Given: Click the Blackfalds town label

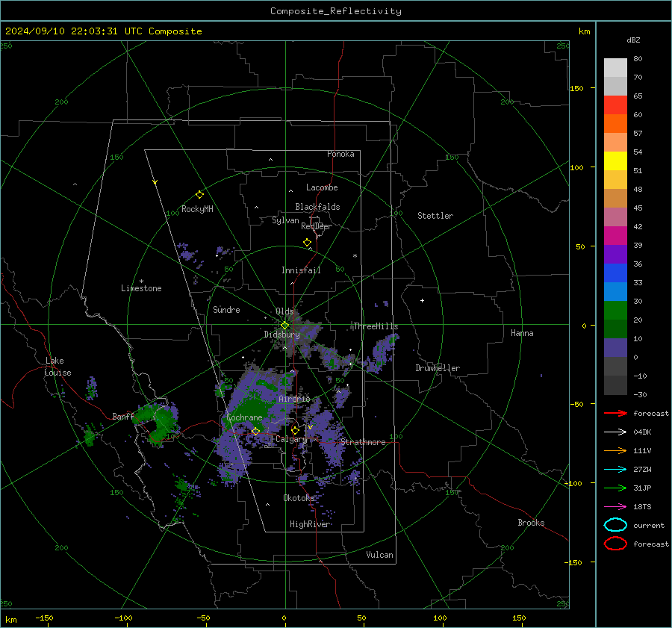Looking at the screenshot, I should click(317, 207).
